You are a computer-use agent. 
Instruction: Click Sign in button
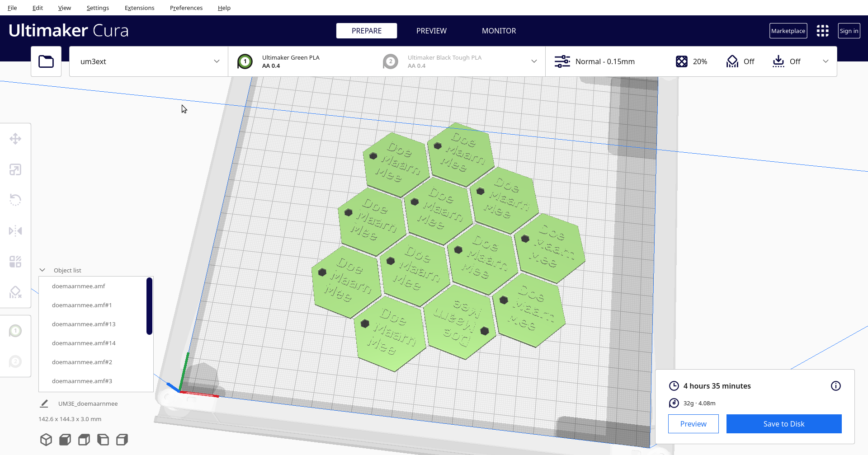849,31
